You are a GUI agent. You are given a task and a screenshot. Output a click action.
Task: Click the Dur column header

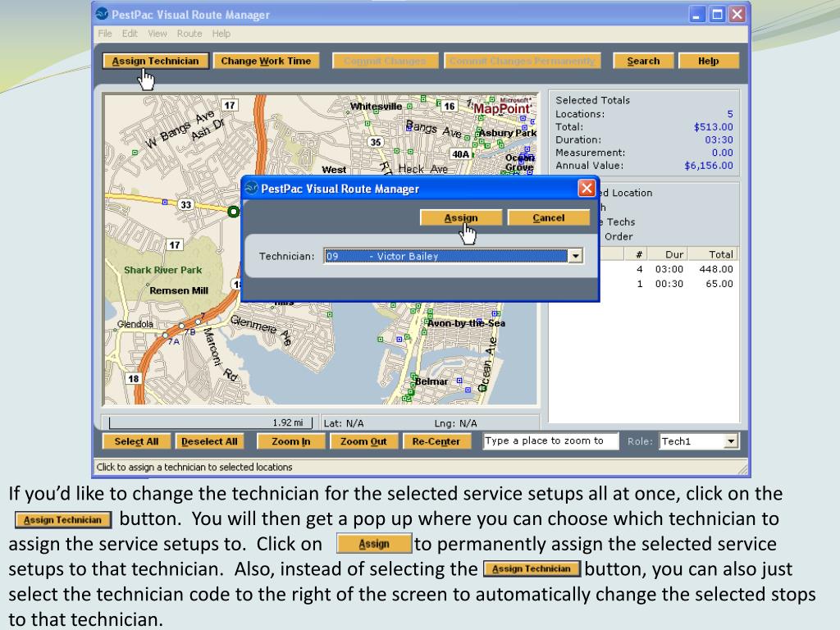coord(674,254)
